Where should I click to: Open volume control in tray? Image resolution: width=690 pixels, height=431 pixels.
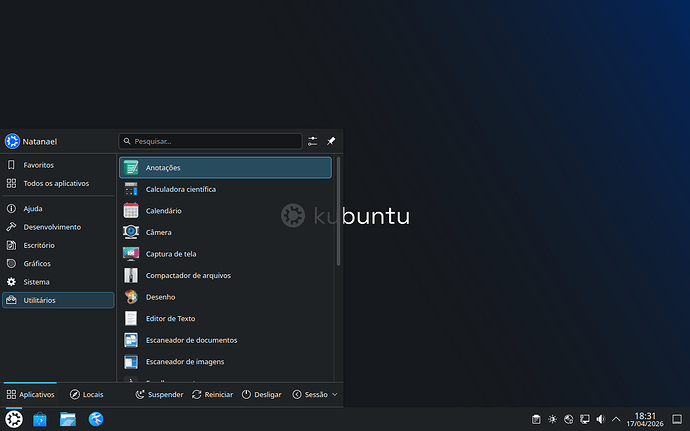pyautogui.click(x=601, y=420)
